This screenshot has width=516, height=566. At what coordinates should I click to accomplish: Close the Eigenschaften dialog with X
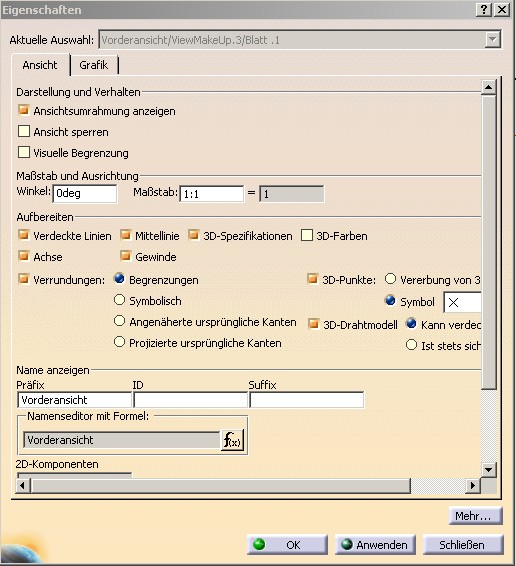pos(502,9)
